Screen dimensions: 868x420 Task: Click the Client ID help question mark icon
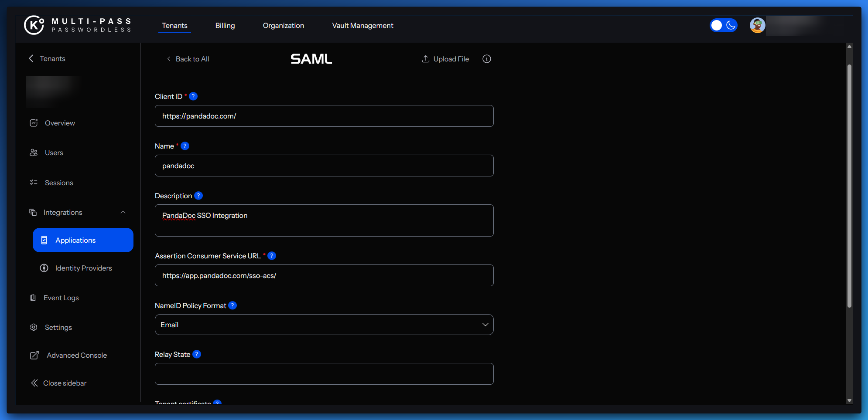pyautogui.click(x=193, y=96)
